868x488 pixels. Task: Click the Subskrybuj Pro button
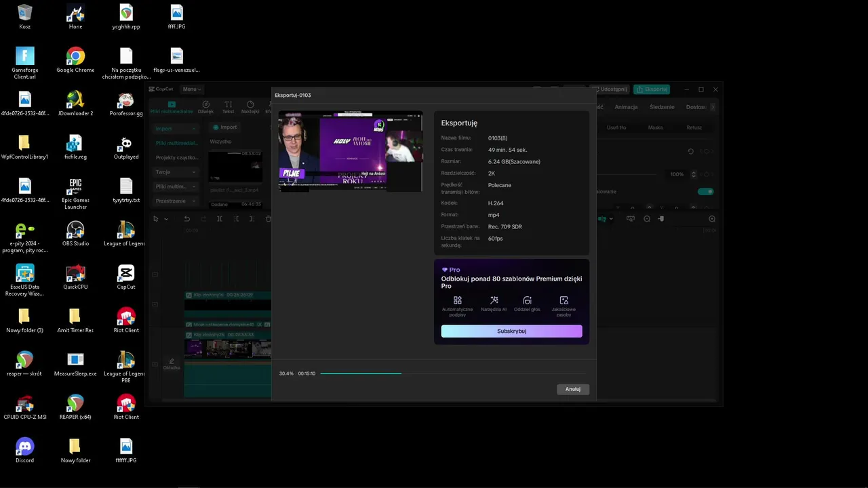511,331
